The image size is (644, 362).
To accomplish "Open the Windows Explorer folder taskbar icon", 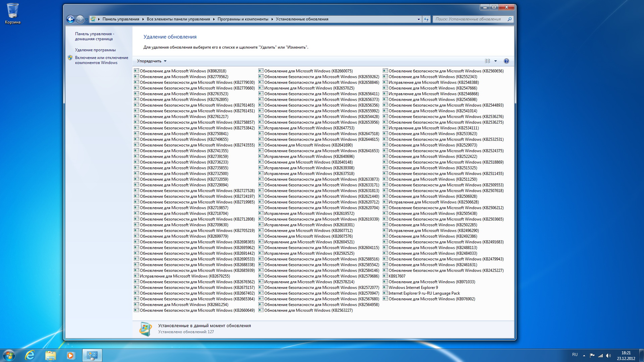I will [50, 355].
